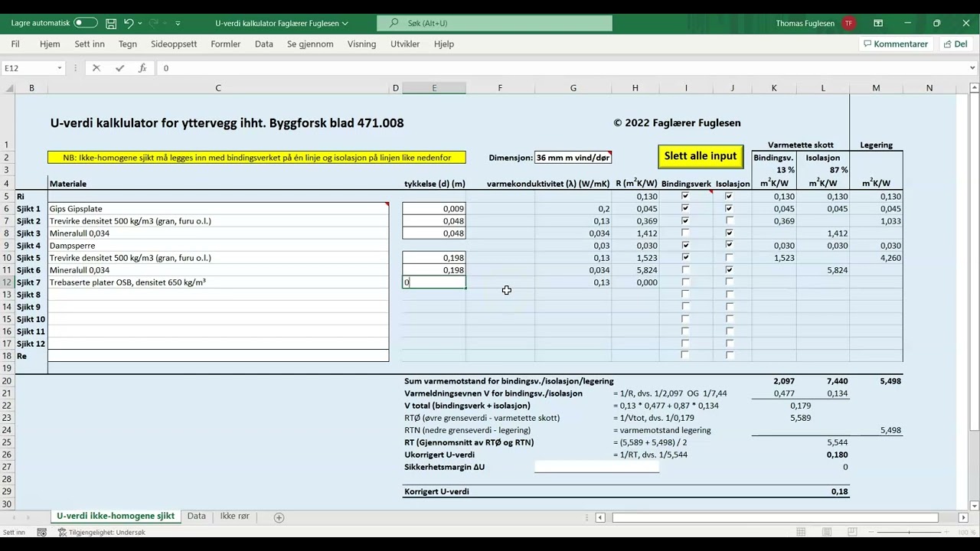Switch to the Hjem tab
Viewport: 980px width, 551px height.
point(50,44)
